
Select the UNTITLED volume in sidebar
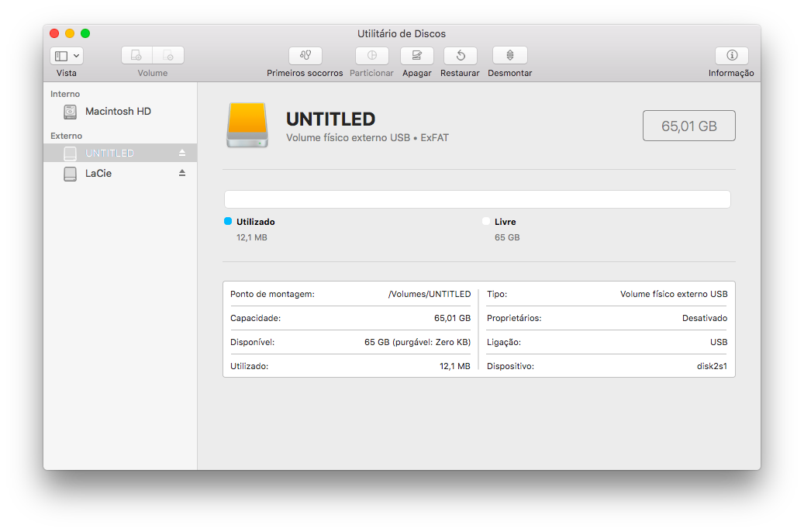coord(120,153)
